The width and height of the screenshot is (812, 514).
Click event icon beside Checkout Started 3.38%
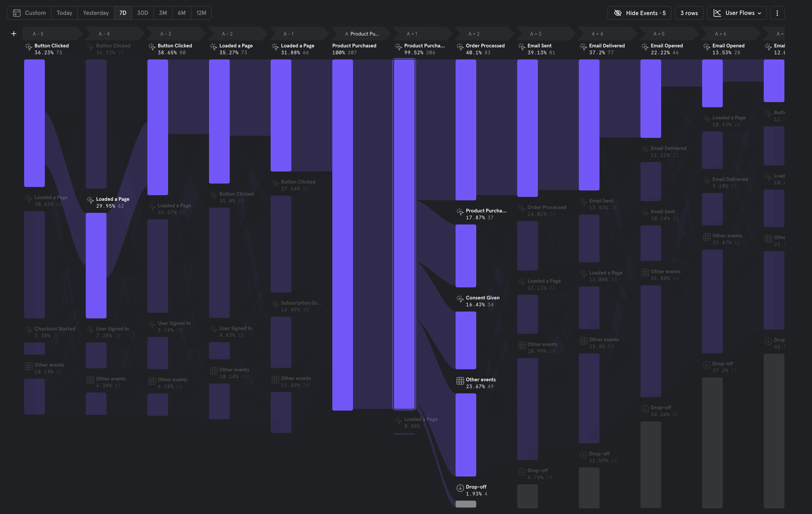pos(29,330)
